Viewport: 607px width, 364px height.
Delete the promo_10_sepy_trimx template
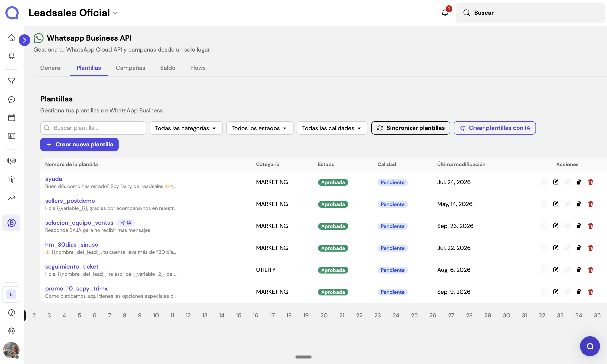[591, 292]
